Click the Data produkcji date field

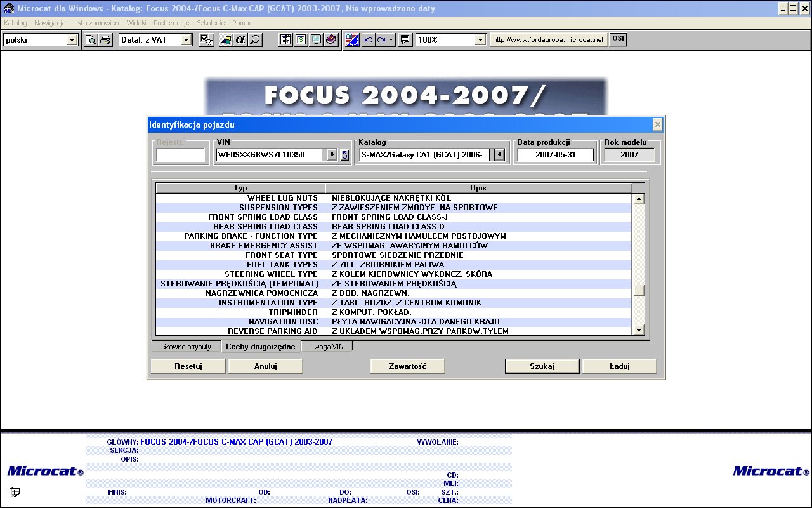coord(556,155)
